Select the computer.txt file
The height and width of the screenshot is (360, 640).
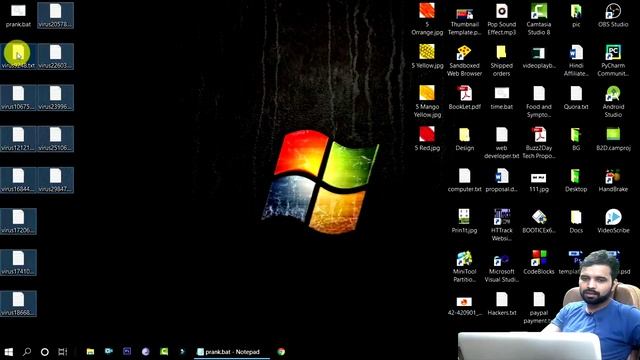click(x=464, y=180)
